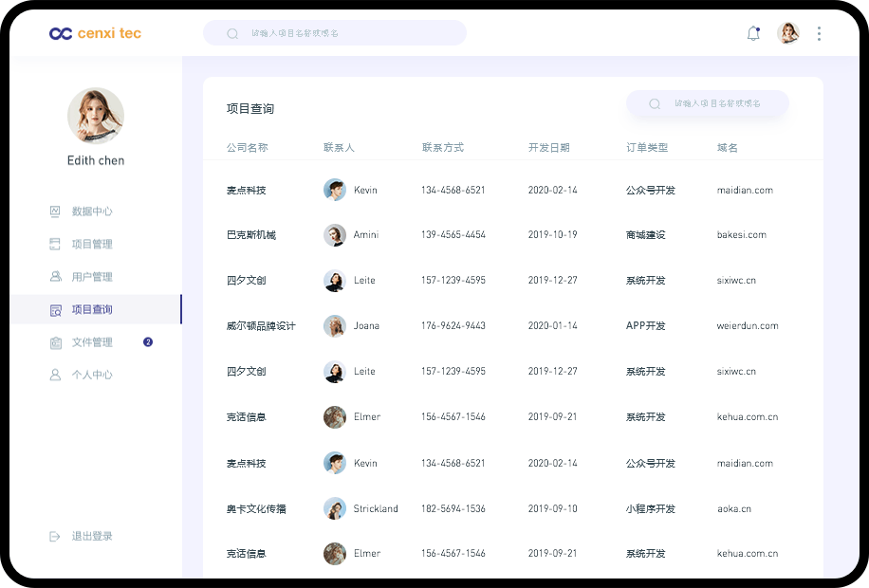Image resolution: width=869 pixels, height=588 pixels.
Task: Click the 开发日期 column header
Action: point(548,147)
